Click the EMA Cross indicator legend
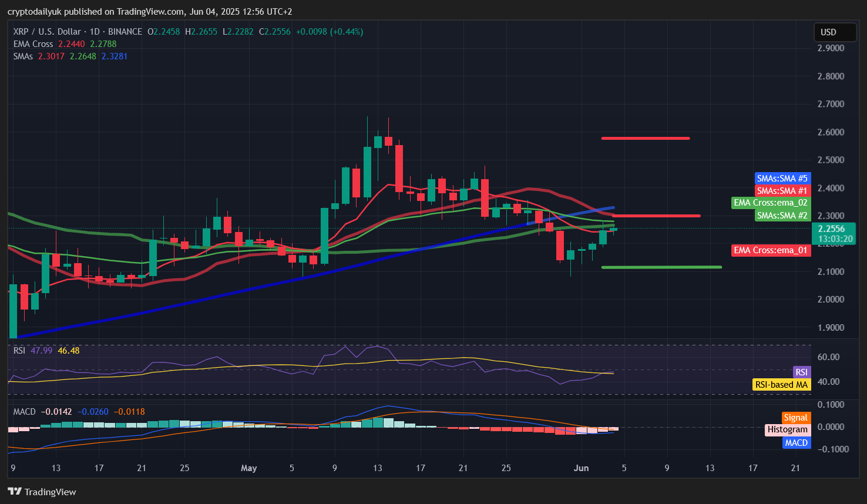This screenshot has height=504, width=867. pos(33,44)
